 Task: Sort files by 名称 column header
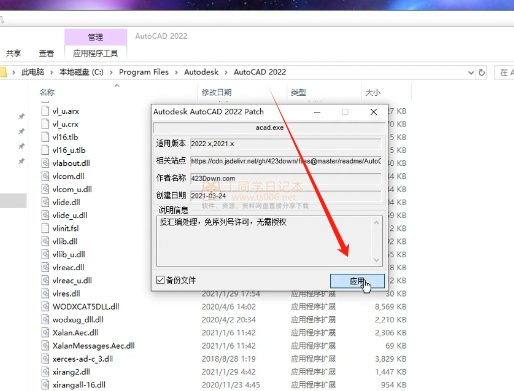click(x=47, y=92)
